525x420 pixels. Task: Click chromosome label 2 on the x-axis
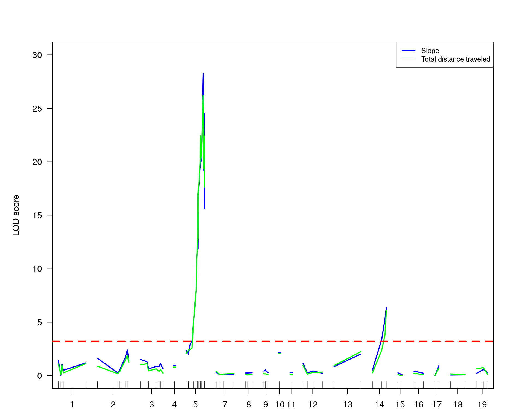pyautogui.click(x=113, y=404)
